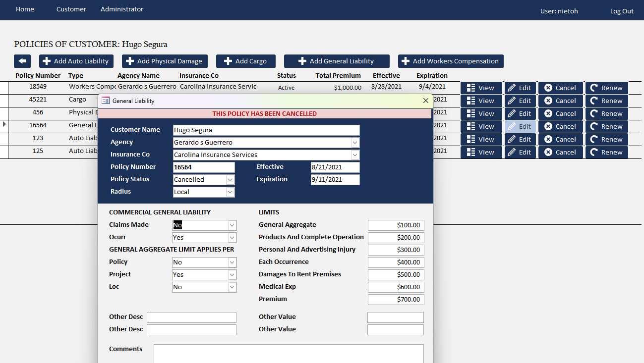Screen dimensions: 644x363
Task: Renew the General Liability policy 16564
Action: pos(606,126)
